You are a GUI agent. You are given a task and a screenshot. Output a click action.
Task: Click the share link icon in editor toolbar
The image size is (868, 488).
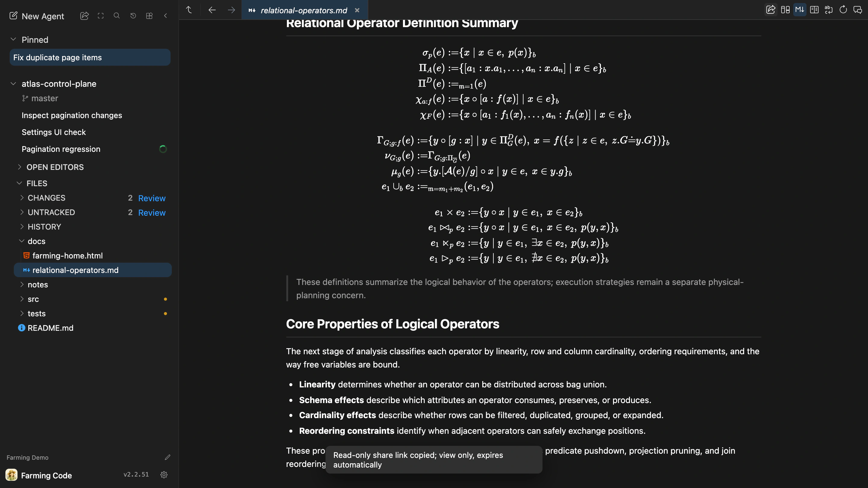pos(771,9)
